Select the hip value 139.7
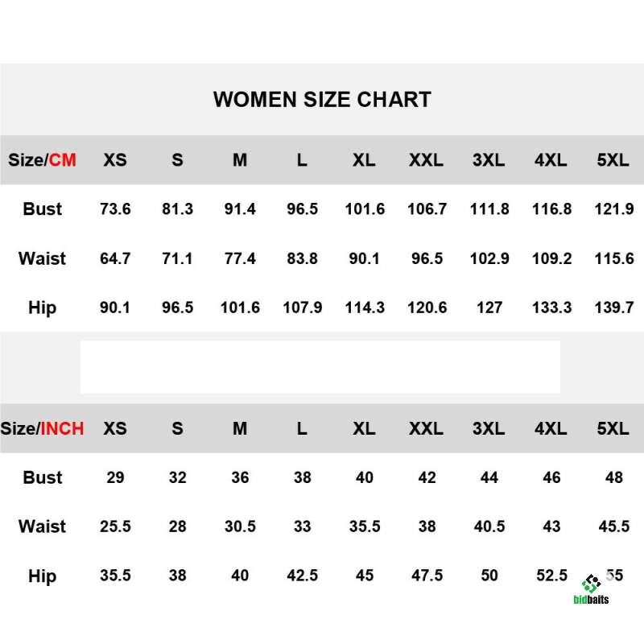This screenshot has width=644, height=644. tap(614, 308)
